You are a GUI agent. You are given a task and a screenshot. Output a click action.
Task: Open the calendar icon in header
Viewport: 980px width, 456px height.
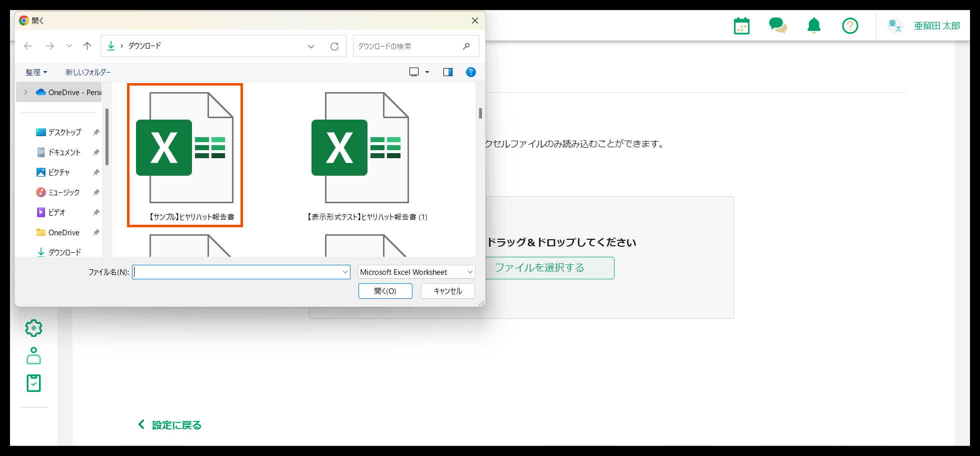click(x=741, y=26)
